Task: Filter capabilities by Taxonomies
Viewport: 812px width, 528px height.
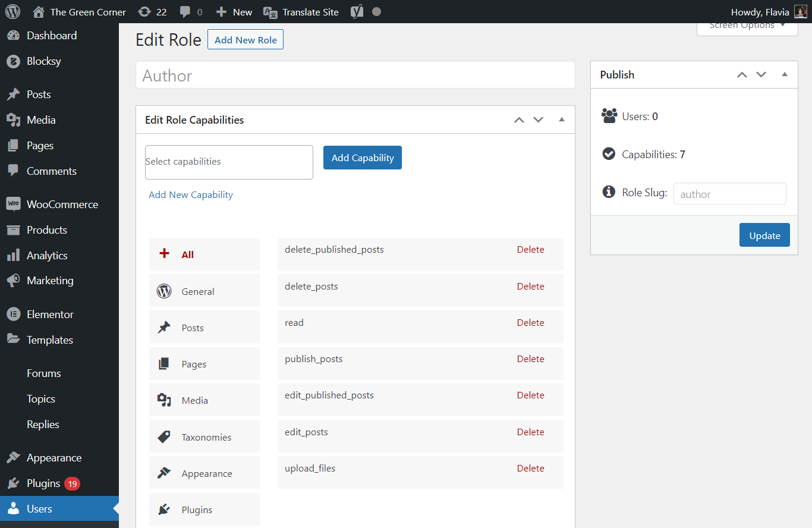Action: [206, 437]
